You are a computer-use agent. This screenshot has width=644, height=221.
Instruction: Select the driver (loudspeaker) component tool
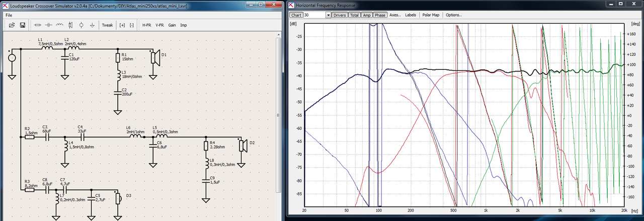(x=70, y=25)
